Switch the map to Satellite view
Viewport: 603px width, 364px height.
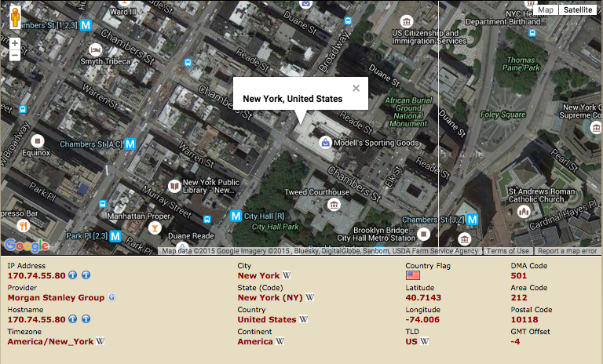point(578,10)
